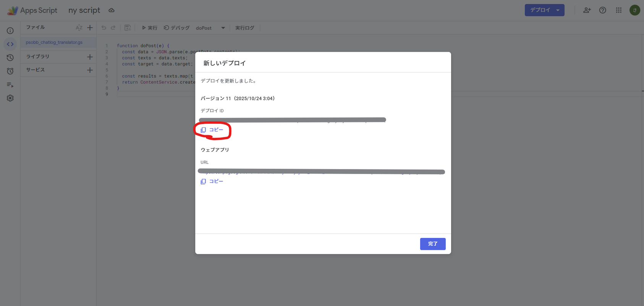Open the Editor code icon in sidebar
This screenshot has height=306, width=644.
pos(10,44)
